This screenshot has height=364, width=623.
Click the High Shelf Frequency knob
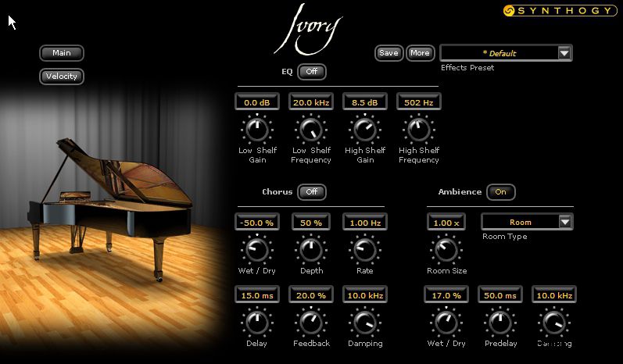click(419, 130)
